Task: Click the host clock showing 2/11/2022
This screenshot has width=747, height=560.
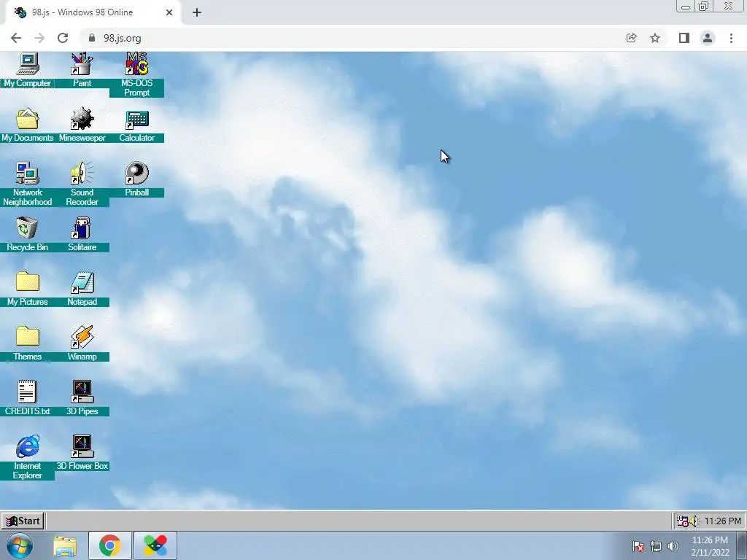Action: coord(710,546)
